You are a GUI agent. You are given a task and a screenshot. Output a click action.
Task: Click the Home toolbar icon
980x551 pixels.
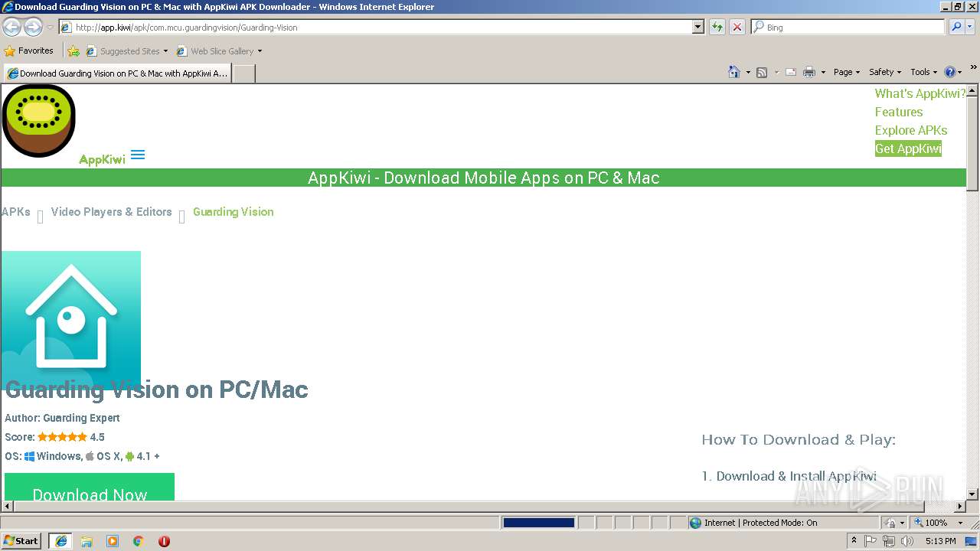tap(733, 72)
